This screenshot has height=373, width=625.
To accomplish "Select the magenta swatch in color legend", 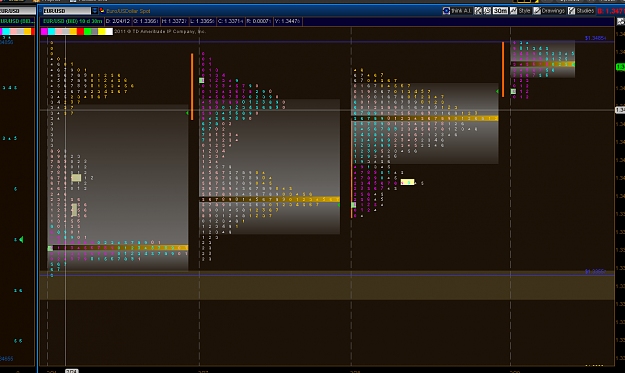I will pyautogui.click(x=44, y=31).
